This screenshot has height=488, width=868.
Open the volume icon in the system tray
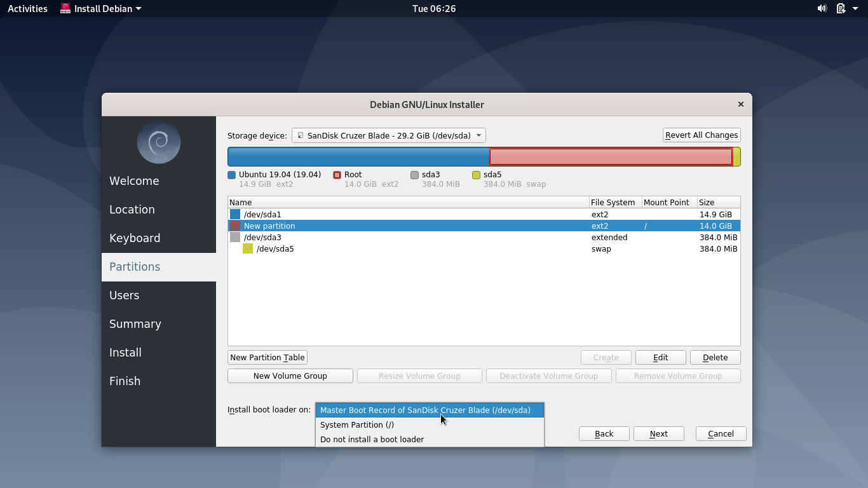point(822,8)
